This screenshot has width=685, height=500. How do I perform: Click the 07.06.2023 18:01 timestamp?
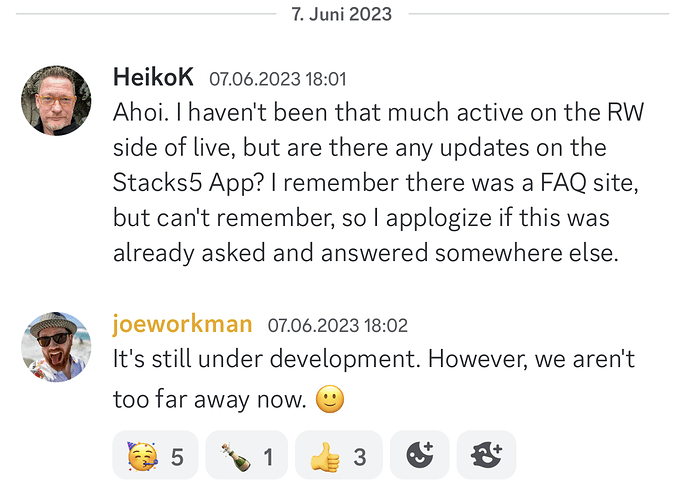click(x=278, y=79)
